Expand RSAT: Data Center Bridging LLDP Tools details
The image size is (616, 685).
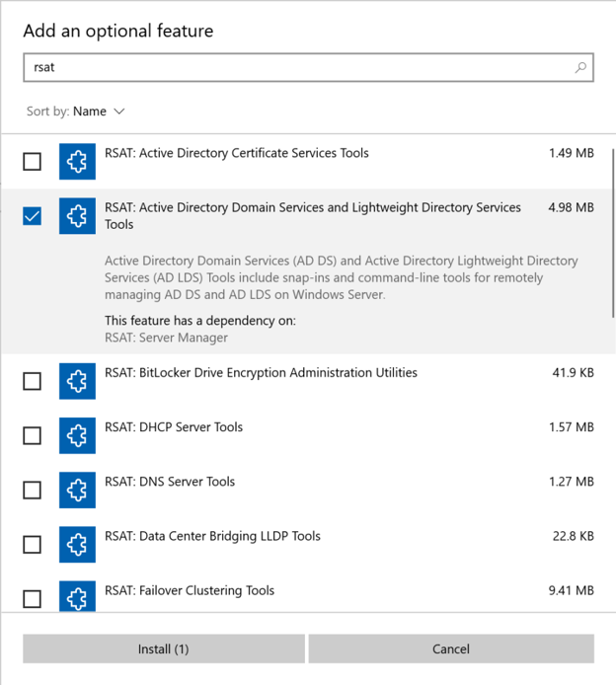coord(308,544)
